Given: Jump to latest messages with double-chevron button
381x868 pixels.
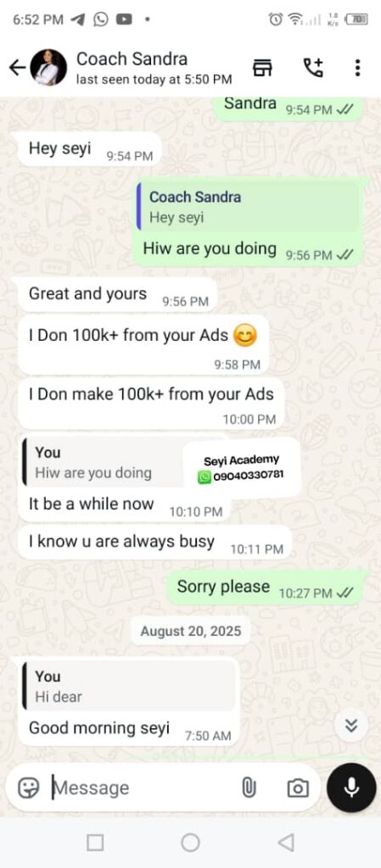Looking at the screenshot, I should (351, 726).
